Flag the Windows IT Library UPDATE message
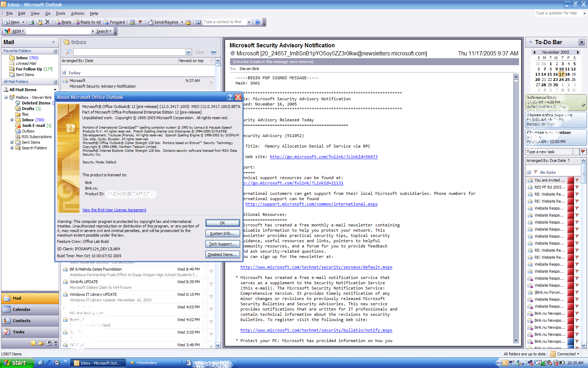Screen dimensions: 588x368 pyautogui.click(x=211, y=297)
